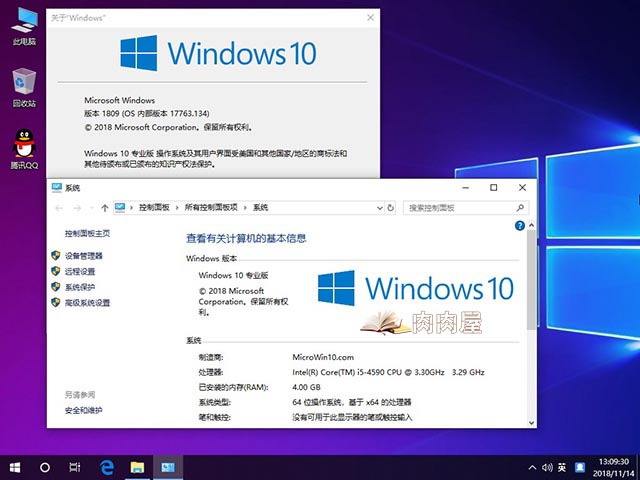640x480 pixels.
Task: Open Task View on the taskbar
Action: coord(75,467)
